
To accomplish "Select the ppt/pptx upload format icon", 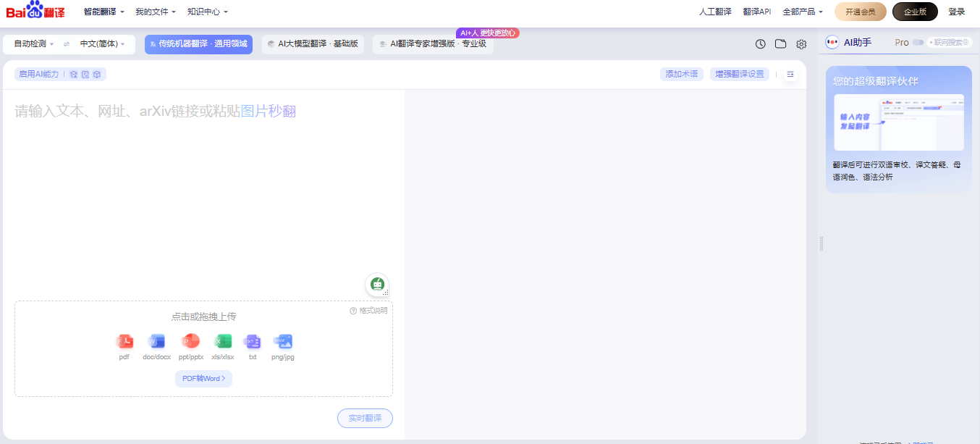I will click(x=190, y=342).
